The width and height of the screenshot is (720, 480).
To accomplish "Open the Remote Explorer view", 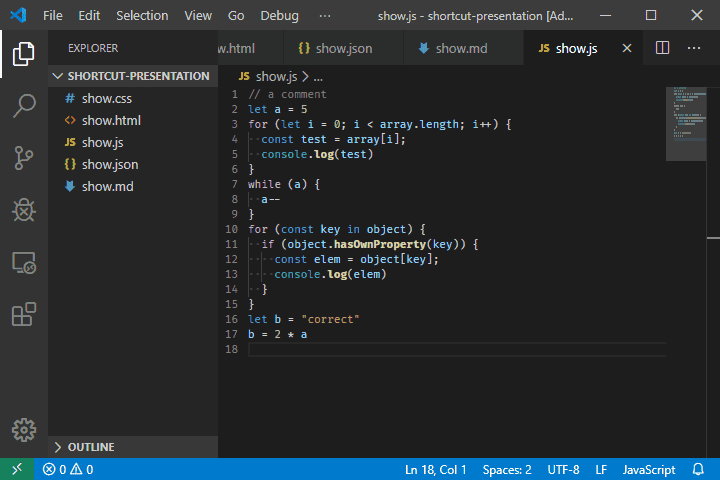I will (x=24, y=263).
